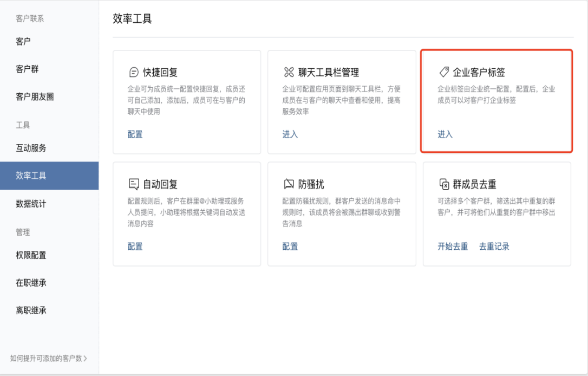Select 客户 in the sidebar
The height and width of the screenshot is (376, 588).
(23, 41)
